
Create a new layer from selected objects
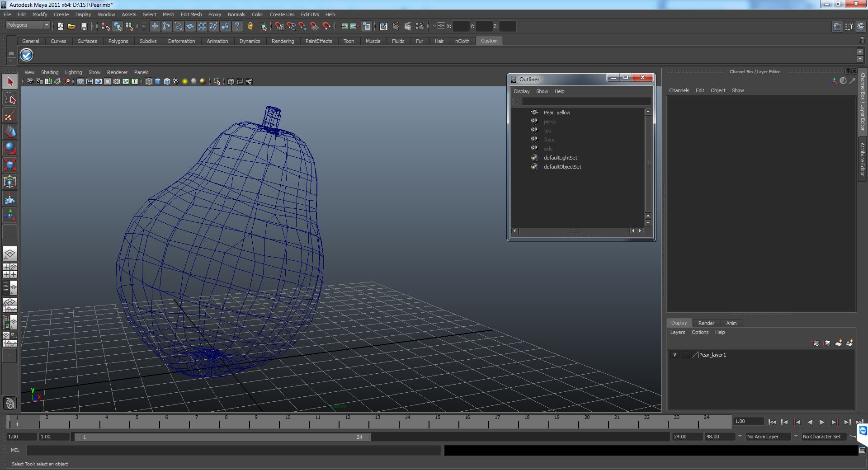point(849,343)
